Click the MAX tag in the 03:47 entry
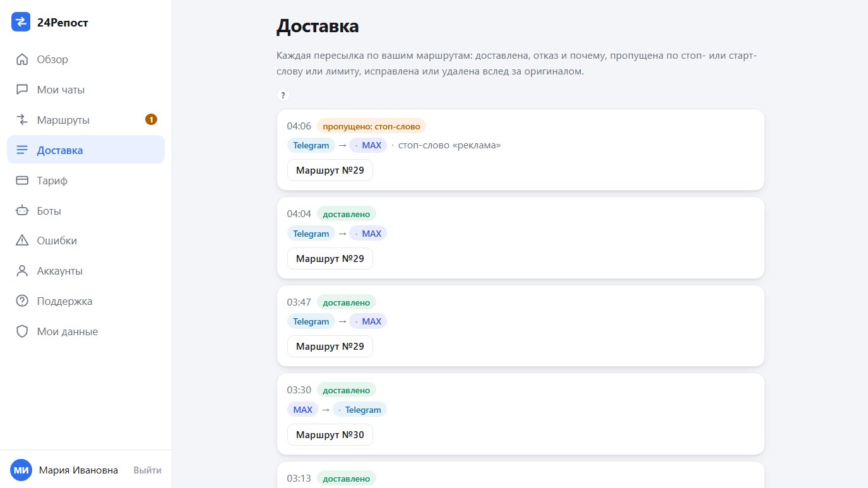 368,321
